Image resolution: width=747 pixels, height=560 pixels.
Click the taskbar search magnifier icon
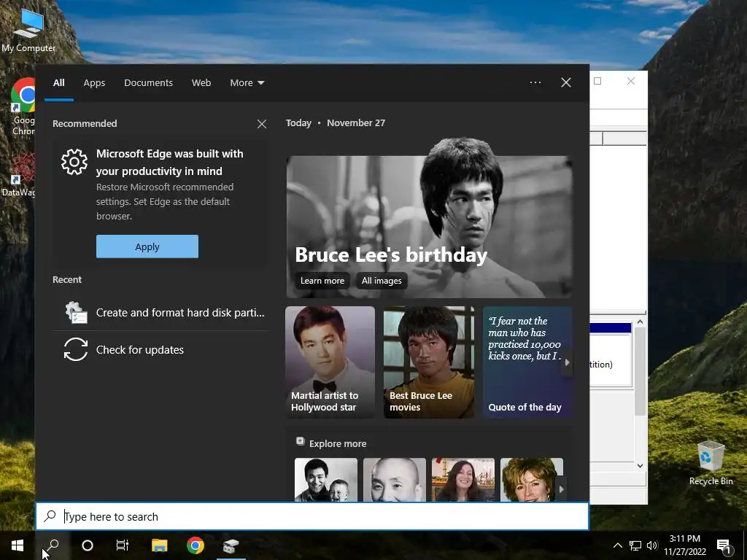click(x=53, y=545)
